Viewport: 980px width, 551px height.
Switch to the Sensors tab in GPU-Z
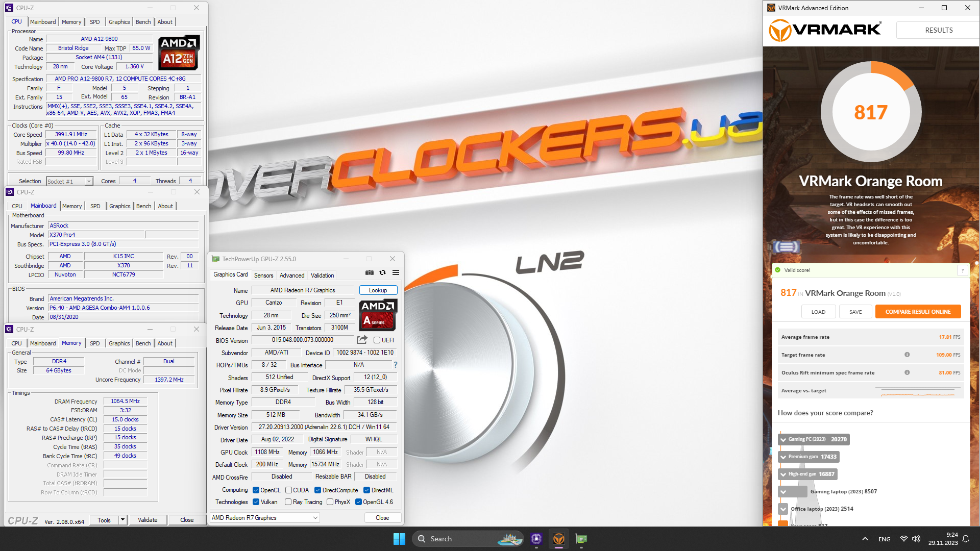coord(264,275)
